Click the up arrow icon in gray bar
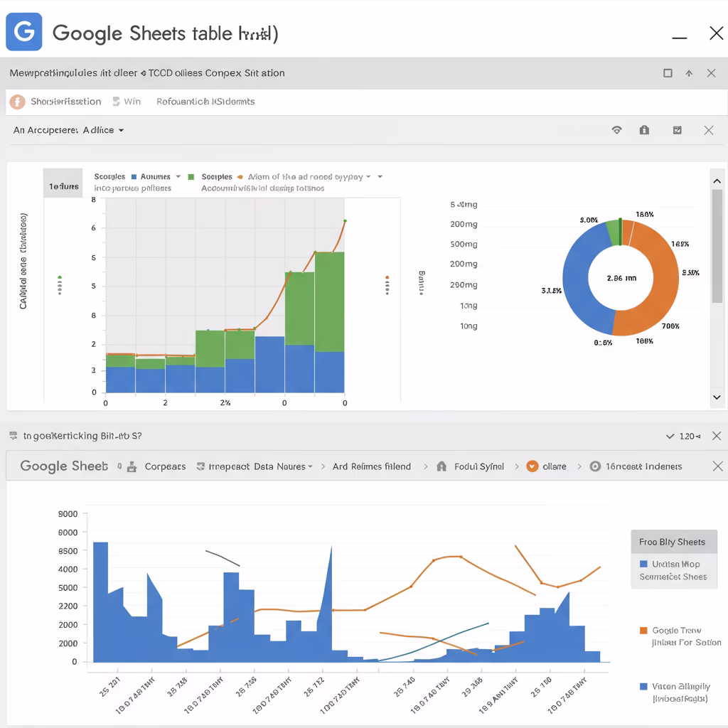728x728 pixels. tap(689, 73)
